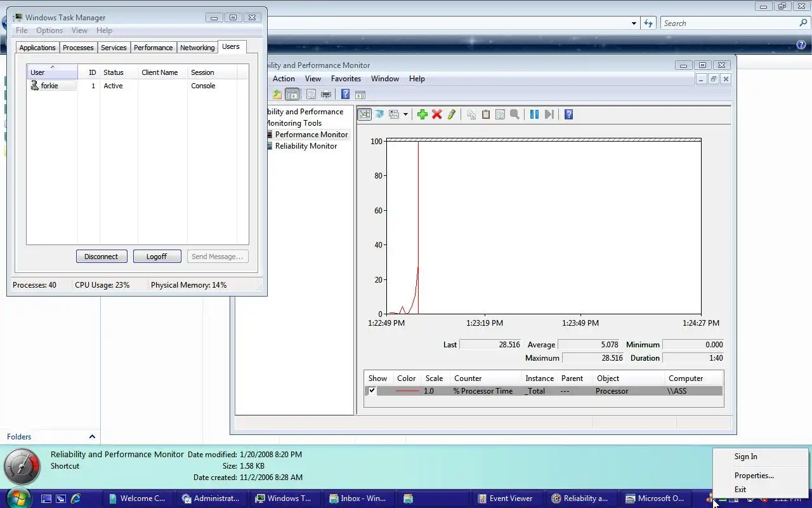The image size is (812, 508).
Task: Switch to Inbox - Win... taskbar button
Action: [x=358, y=498]
